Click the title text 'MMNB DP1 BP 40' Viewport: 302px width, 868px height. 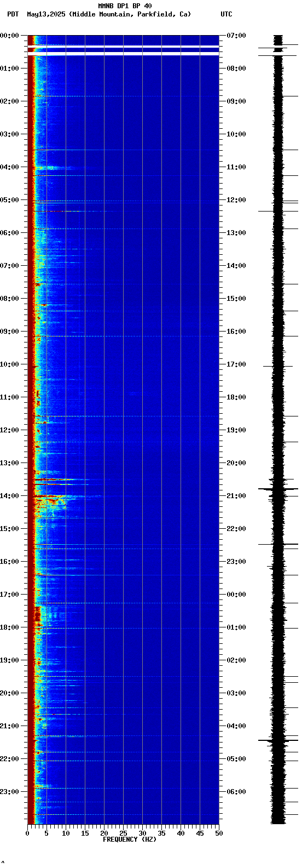click(x=125, y=6)
